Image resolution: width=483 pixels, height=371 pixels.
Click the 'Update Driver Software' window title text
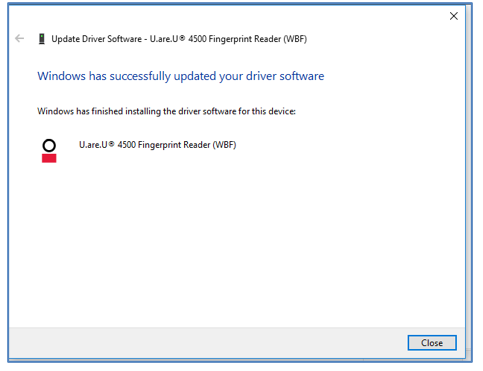[179, 39]
